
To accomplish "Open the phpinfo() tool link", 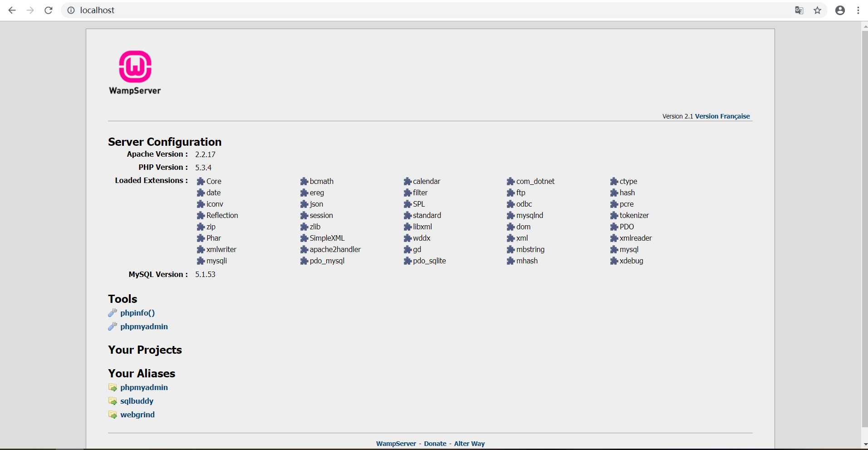I will 137,313.
